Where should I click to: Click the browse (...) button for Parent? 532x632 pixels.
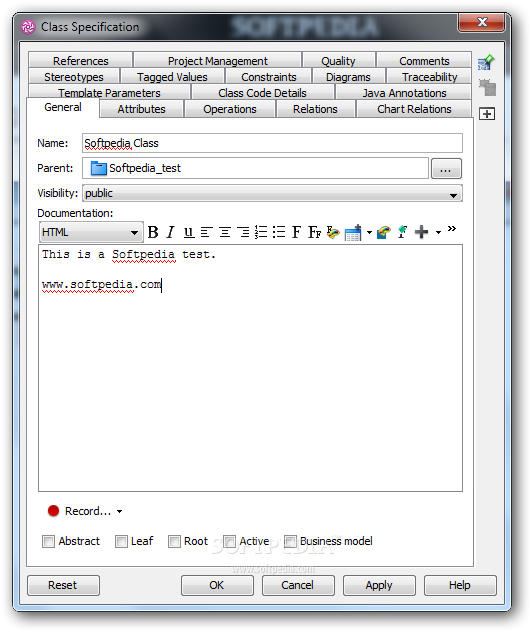[446, 168]
